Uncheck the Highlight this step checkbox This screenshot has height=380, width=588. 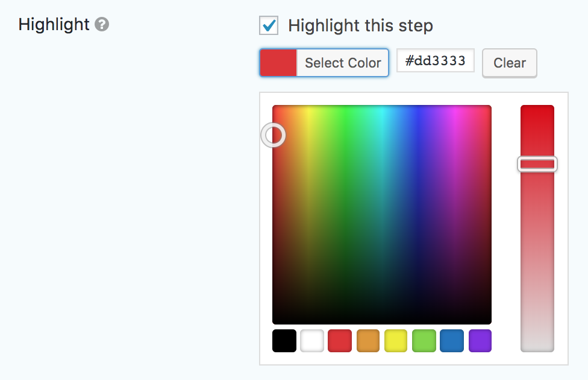[269, 25]
